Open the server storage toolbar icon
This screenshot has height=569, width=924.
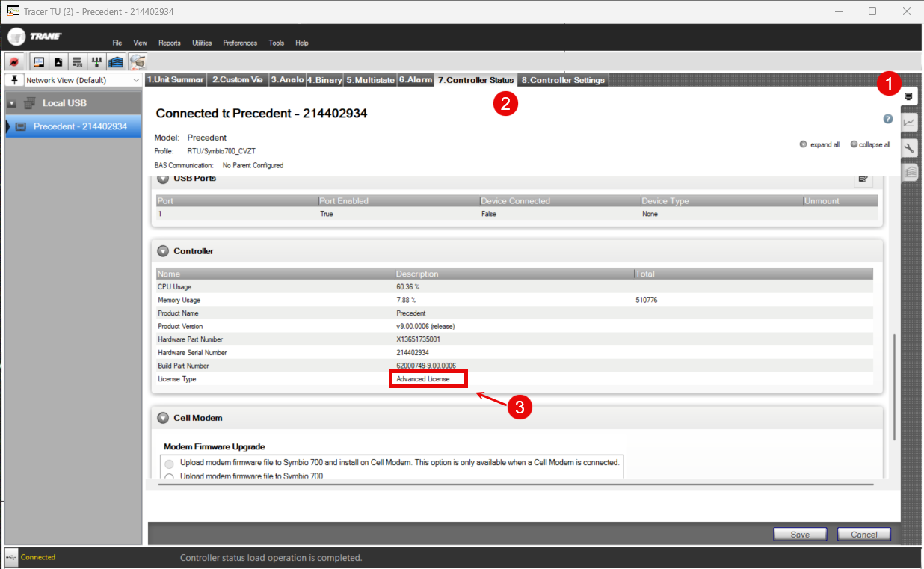(77, 61)
